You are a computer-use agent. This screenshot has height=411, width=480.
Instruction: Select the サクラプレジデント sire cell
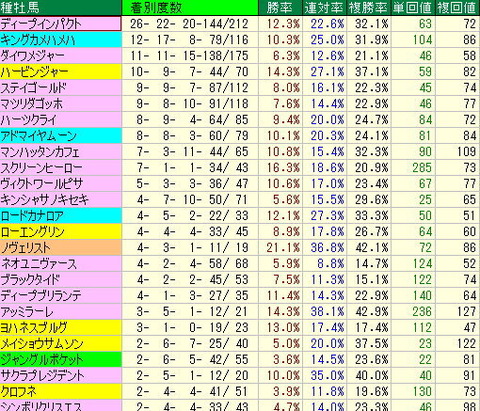coord(61,376)
